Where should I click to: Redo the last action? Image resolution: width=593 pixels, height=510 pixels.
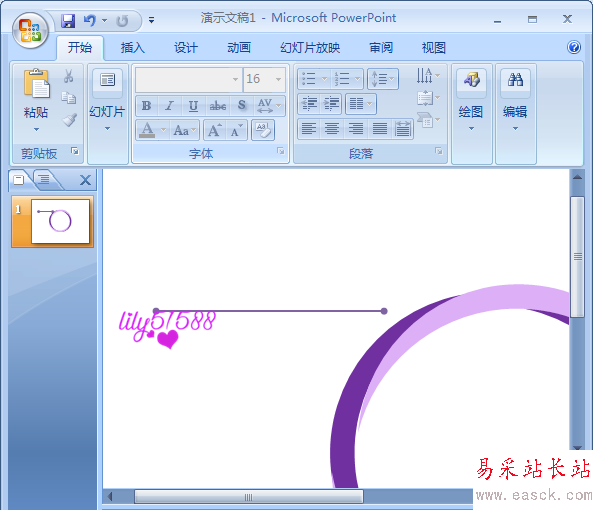[x=122, y=20]
